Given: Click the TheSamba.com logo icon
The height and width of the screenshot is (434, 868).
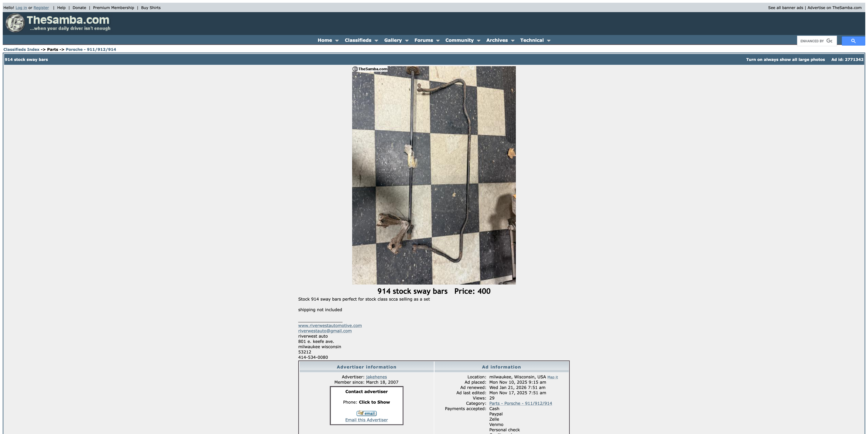Looking at the screenshot, I should click(15, 23).
